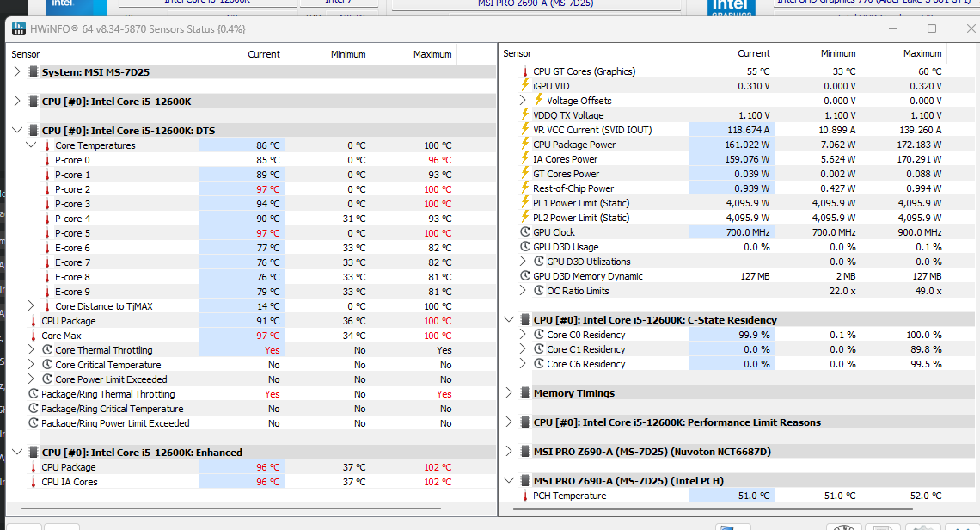Image resolution: width=980 pixels, height=530 pixels.
Task: Expand Core C6 Residency row
Action: point(523,364)
